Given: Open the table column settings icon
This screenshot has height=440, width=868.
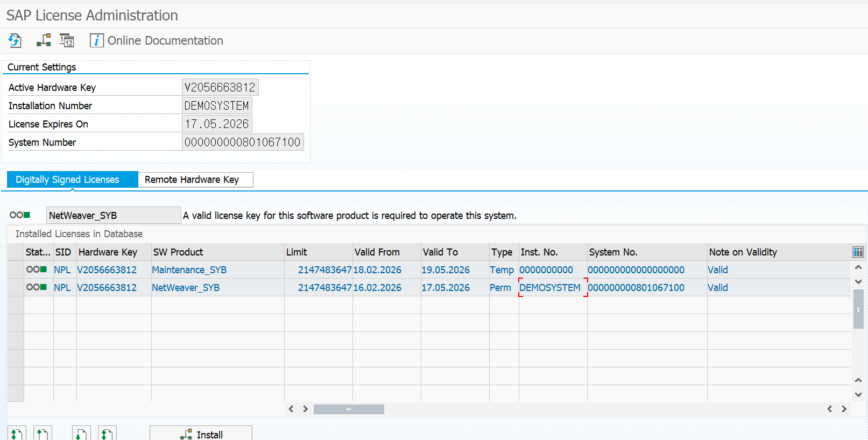Looking at the screenshot, I should pos(858,252).
